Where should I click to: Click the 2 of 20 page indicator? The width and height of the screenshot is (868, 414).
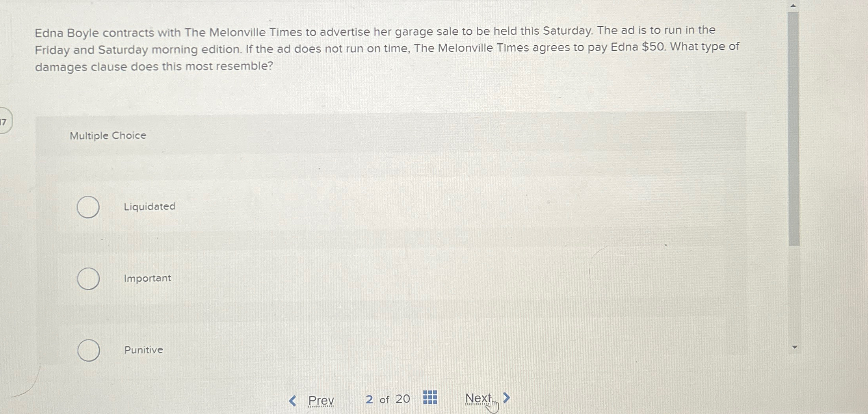387,399
